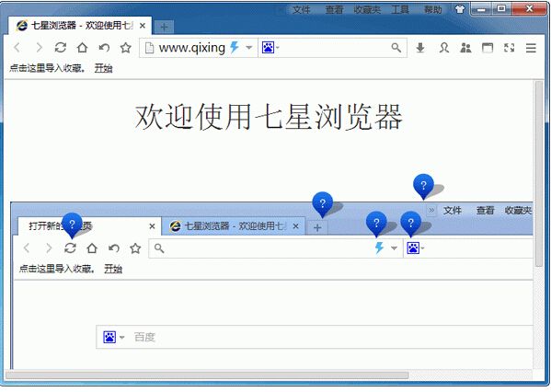Click the vertical scrollbar on the page right edge
The height and width of the screenshot is (392, 551).
click(538, 174)
